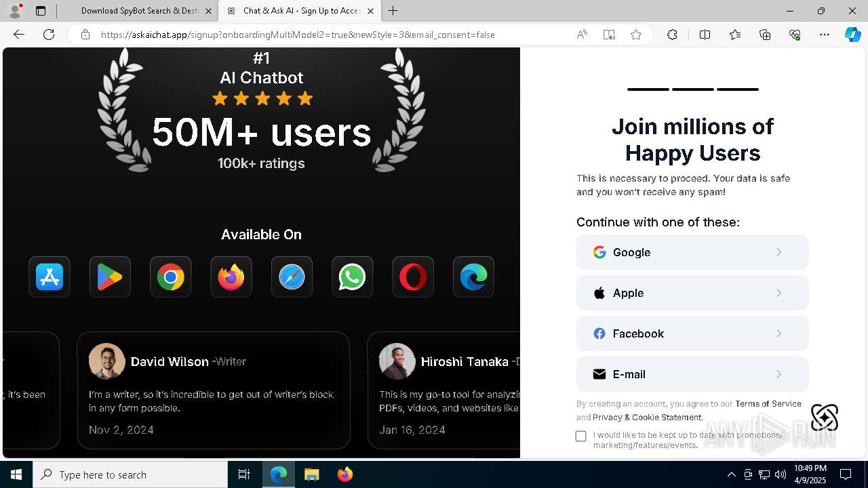
Task: Open Edge Settings and more menu
Action: click(825, 35)
